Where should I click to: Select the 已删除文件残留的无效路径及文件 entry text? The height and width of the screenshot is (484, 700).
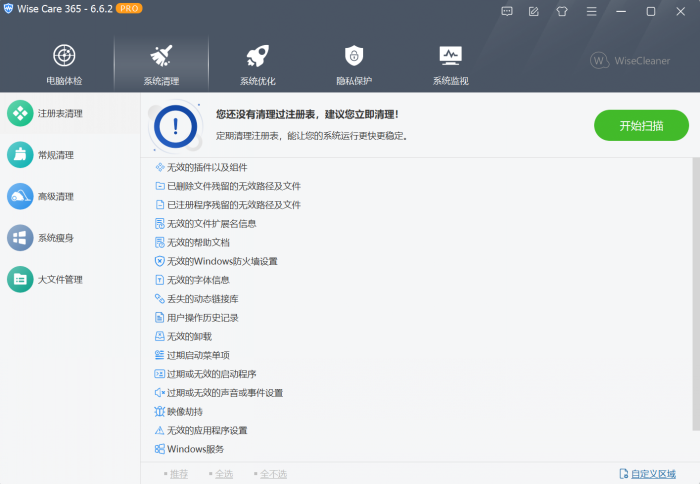click(234, 186)
